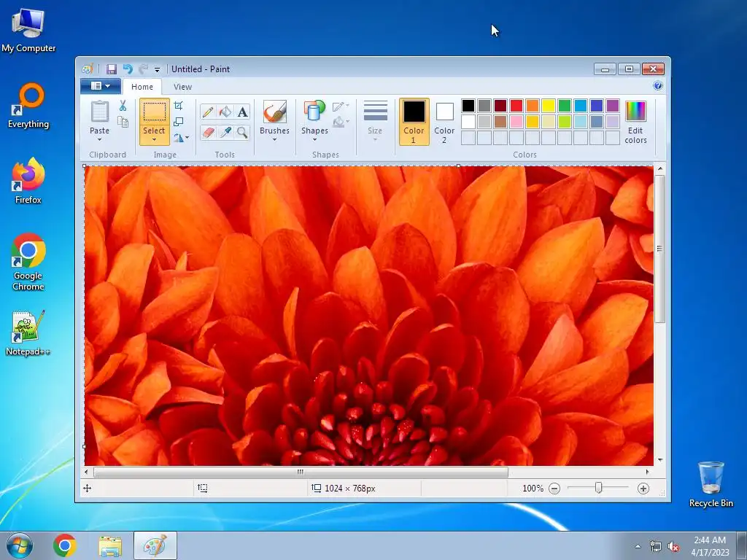
Task: Open the Customize Quick Access Toolbar arrow
Action: tap(157, 69)
